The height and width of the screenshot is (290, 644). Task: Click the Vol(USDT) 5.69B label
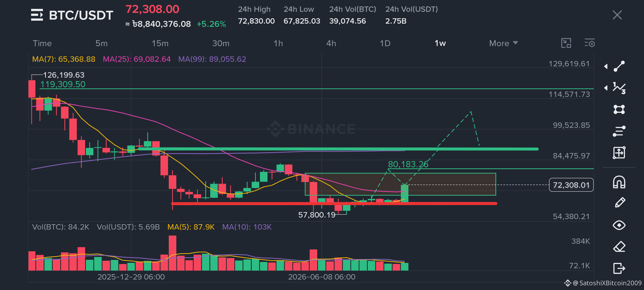point(128,227)
